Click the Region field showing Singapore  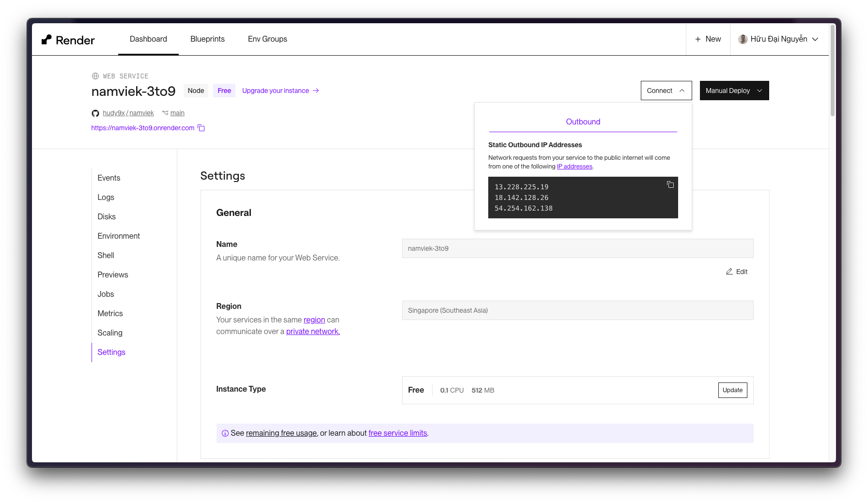577,310
